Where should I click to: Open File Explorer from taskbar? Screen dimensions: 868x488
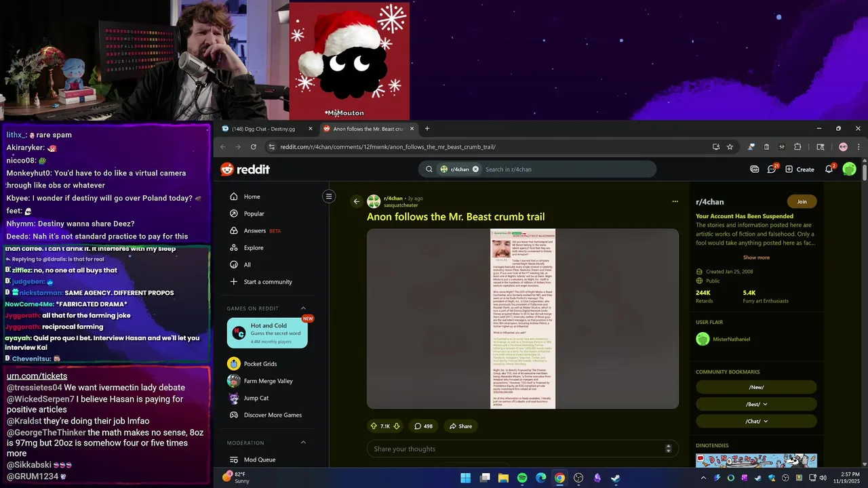pos(503,478)
